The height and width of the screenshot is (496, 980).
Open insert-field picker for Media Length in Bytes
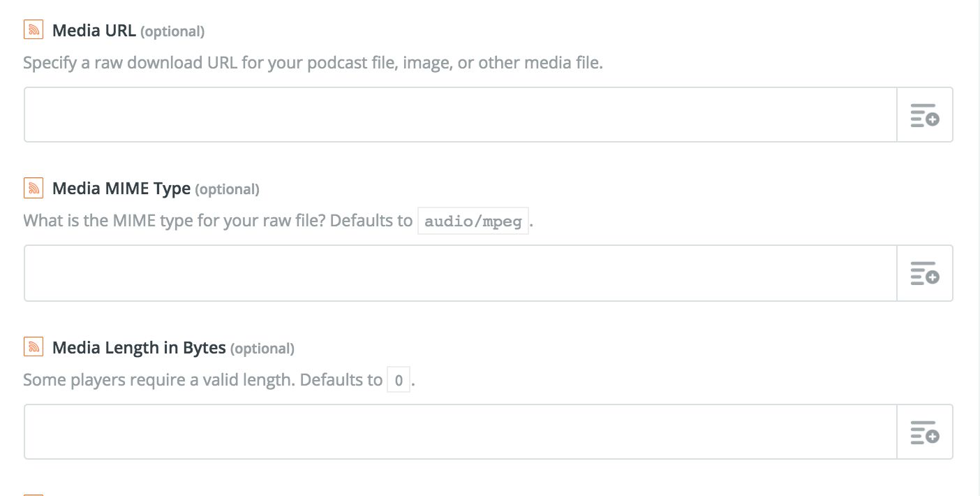(x=924, y=432)
